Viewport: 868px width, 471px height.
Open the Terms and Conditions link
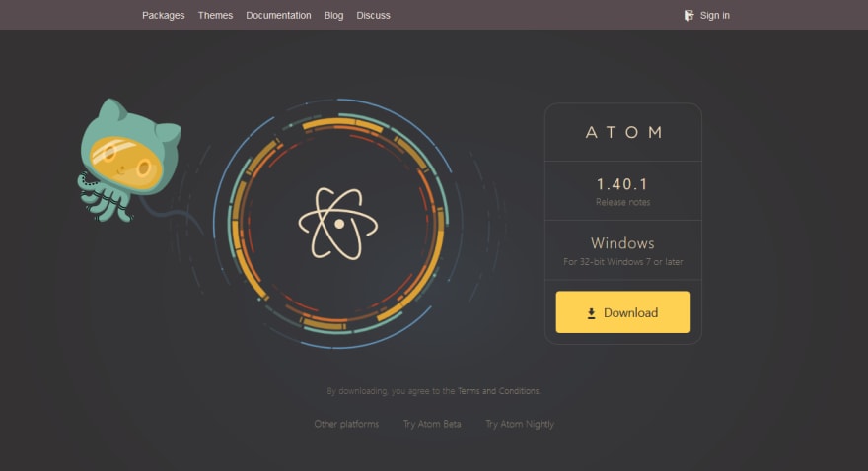499,391
